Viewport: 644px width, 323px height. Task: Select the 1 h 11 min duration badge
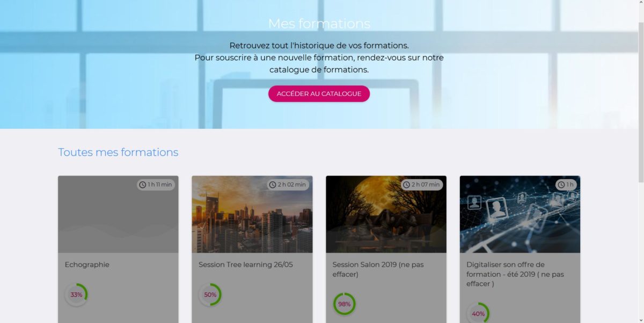pos(156,185)
